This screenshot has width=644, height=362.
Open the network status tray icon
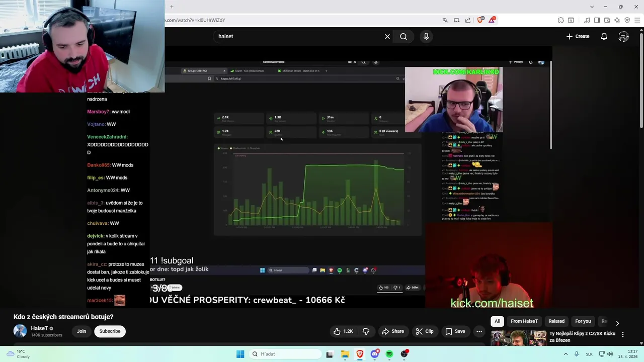pos(602,354)
